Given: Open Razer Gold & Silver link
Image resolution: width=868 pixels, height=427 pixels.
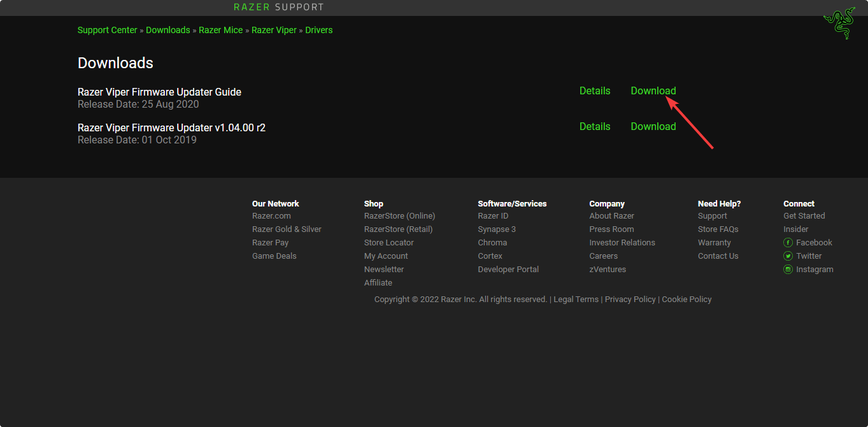Looking at the screenshot, I should point(287,229).
